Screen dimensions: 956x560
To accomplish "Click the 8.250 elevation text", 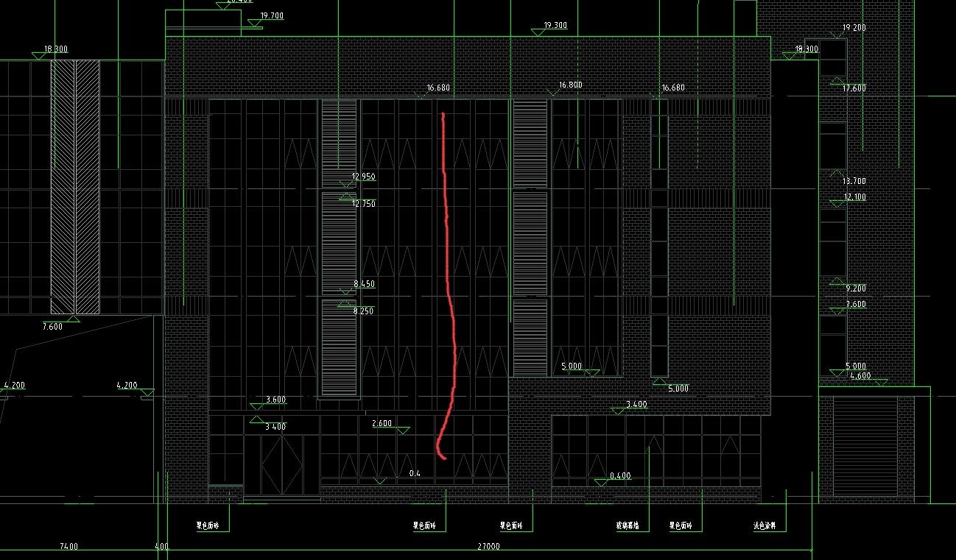I will click(x=363, y=311).
